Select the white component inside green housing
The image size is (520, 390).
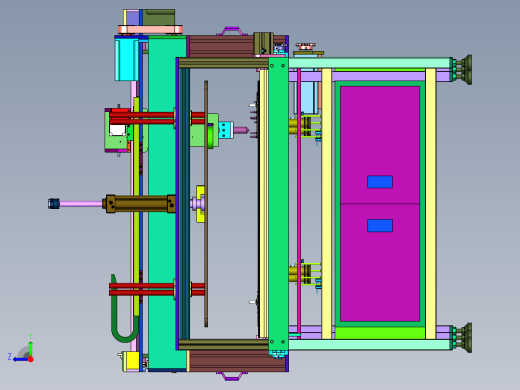click(x=117, y=130)
